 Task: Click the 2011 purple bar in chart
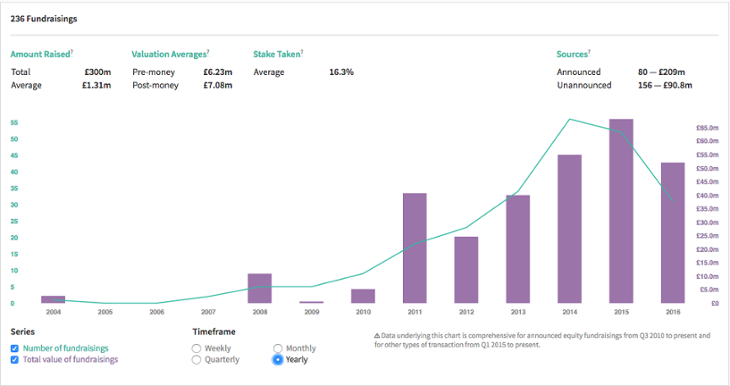tap(415, 248)
